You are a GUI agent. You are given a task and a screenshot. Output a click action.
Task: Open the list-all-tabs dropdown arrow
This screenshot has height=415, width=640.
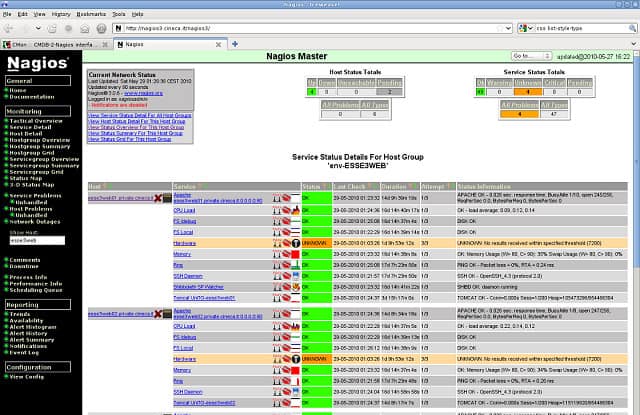click(x=633, y=44)
